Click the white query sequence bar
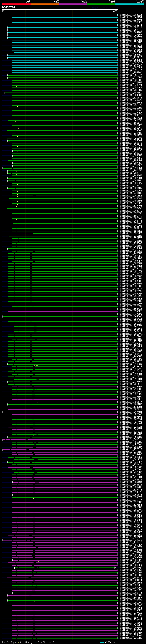 [x=60, y=9]
